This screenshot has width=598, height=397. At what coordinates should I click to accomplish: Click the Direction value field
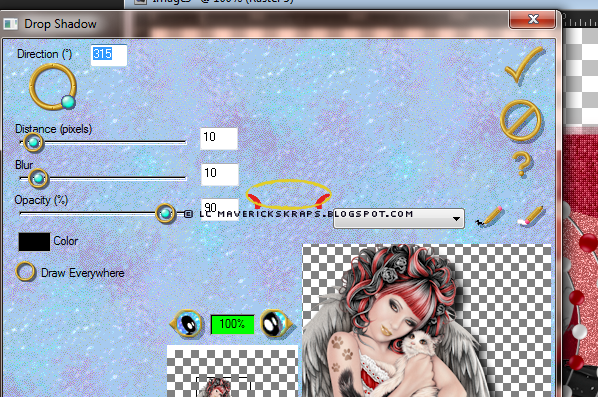(109, 55)
